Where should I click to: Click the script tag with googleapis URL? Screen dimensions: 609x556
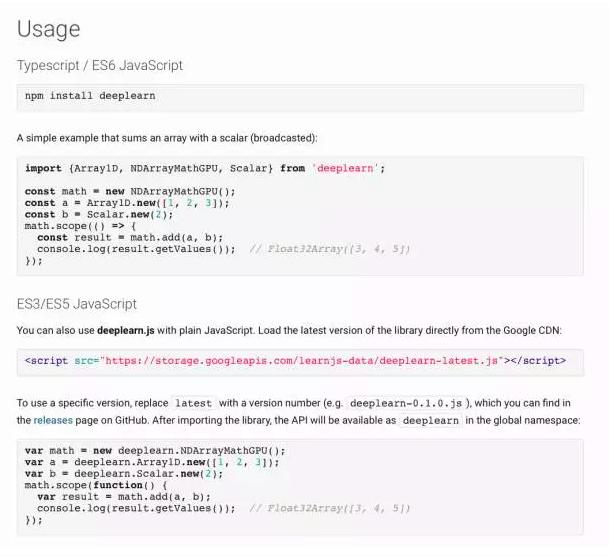[x=295, y=361]
